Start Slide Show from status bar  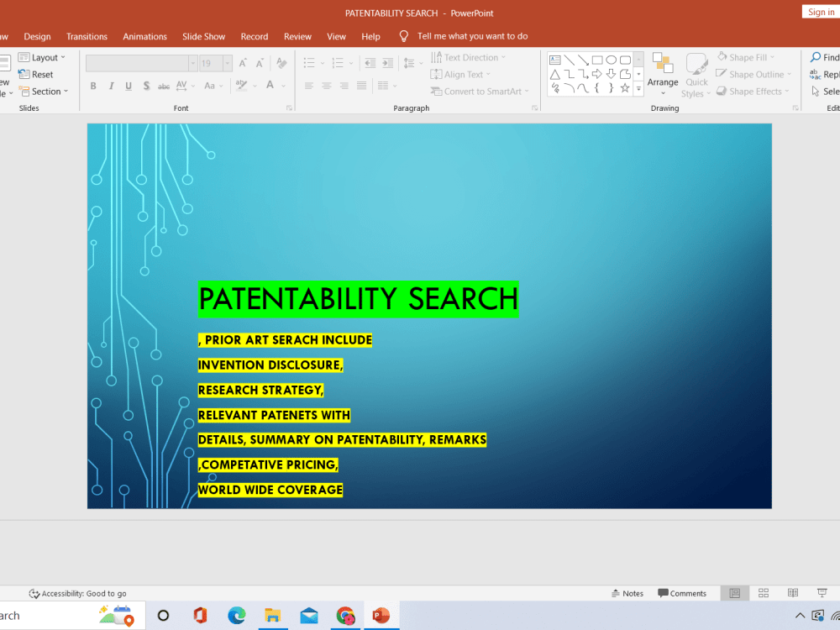[822, 593]
